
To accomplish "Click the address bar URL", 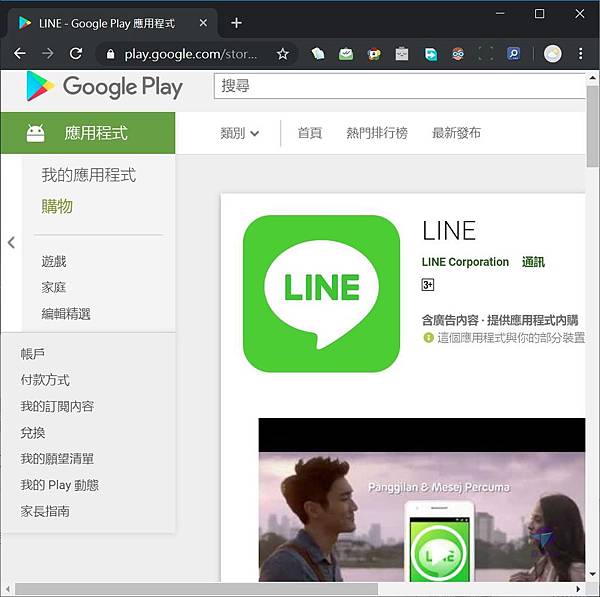I will [x=191, y=54].
